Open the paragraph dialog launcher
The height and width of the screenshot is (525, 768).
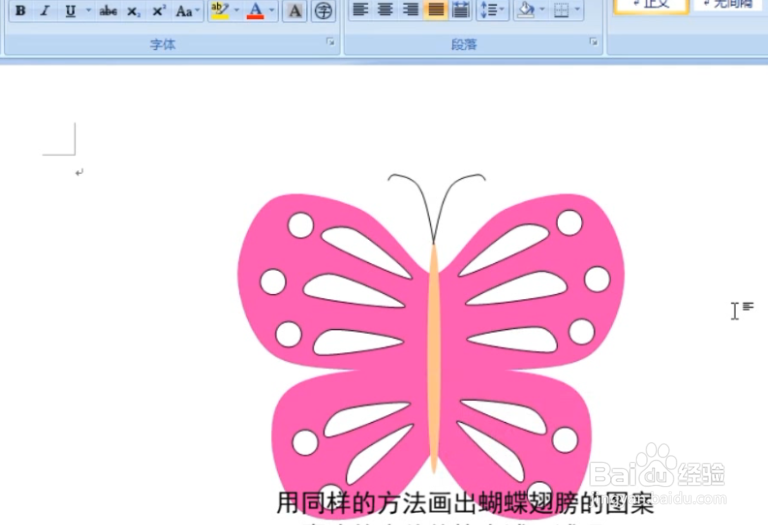click(594, 42)
